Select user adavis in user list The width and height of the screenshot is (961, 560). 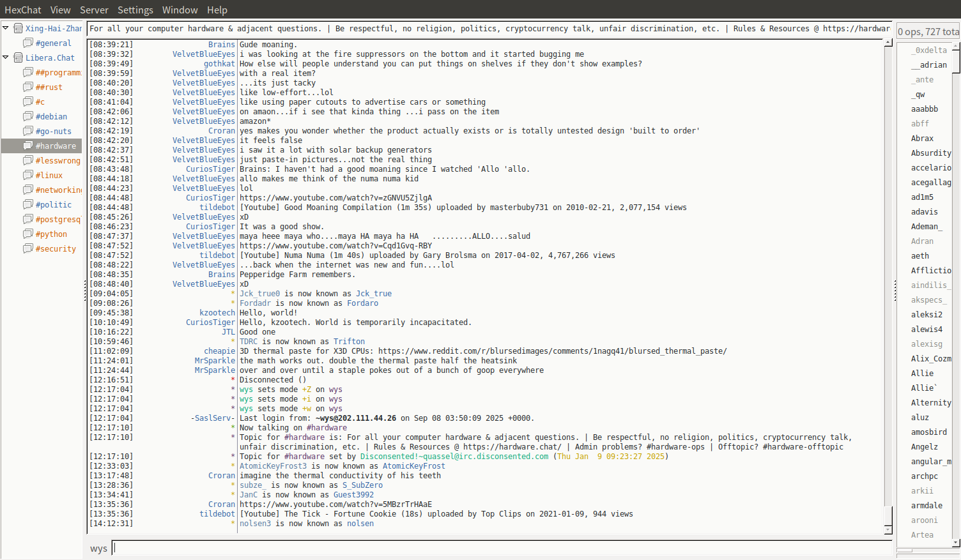click(925, 211)
